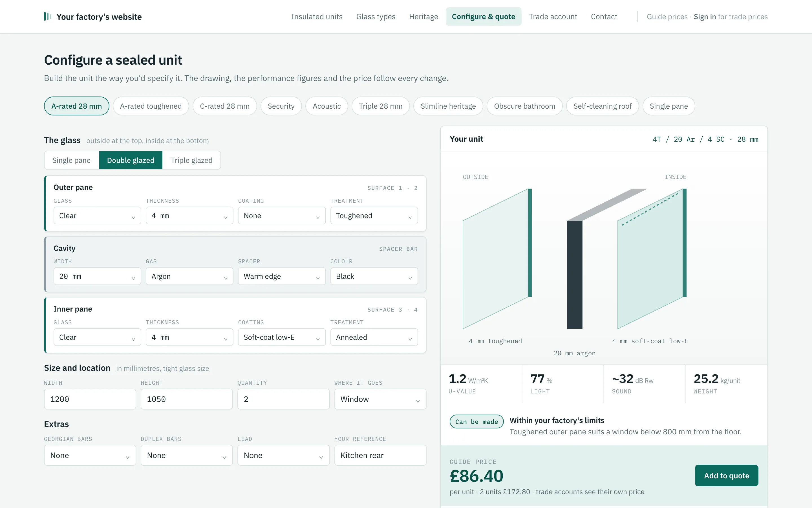Open Spacer dropdown showing Warm edge
Image resolution: width=812 pixels, height=508 pixels.
point(282,276)
